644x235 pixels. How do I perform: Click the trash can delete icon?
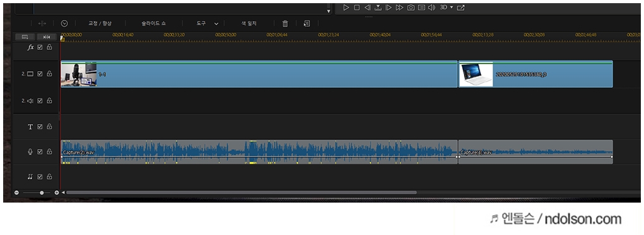click(285, 24)
